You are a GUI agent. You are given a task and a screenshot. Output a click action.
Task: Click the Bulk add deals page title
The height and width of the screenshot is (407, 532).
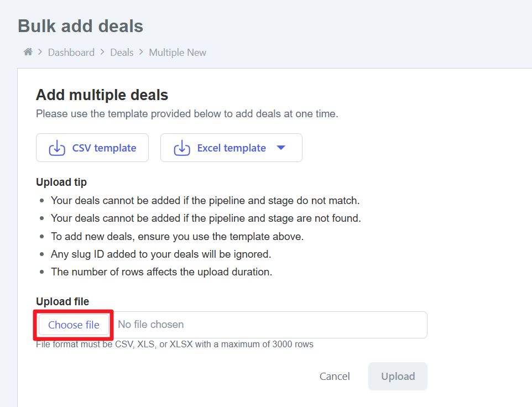80,26
